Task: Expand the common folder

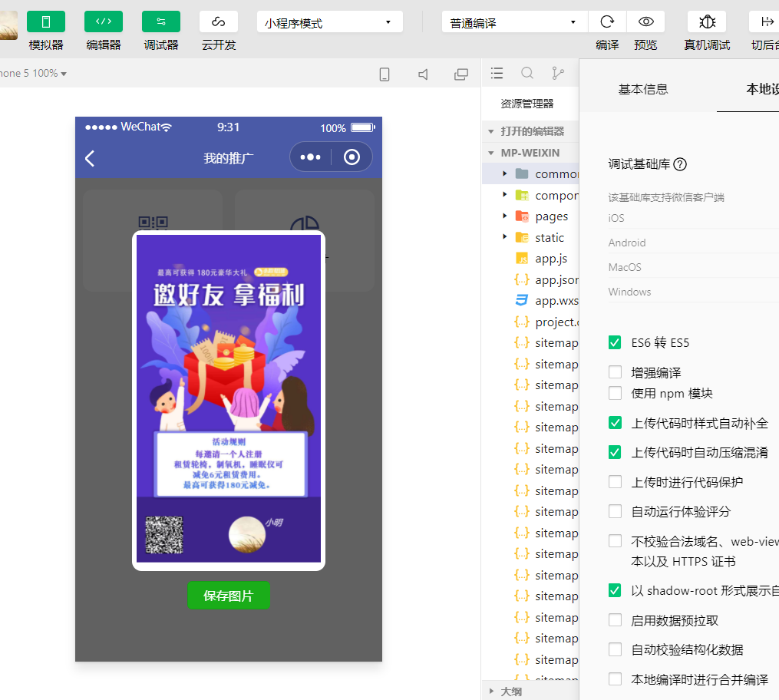Action: (x=505, y=174)
